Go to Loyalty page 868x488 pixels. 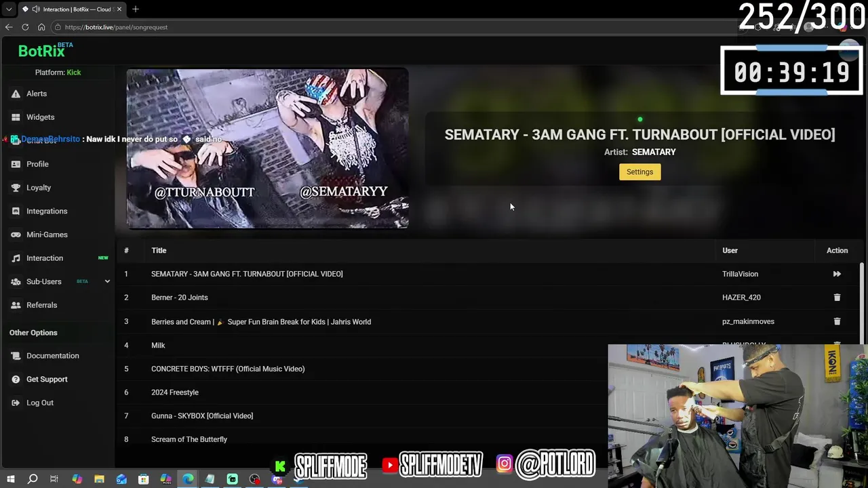[39, 188]
